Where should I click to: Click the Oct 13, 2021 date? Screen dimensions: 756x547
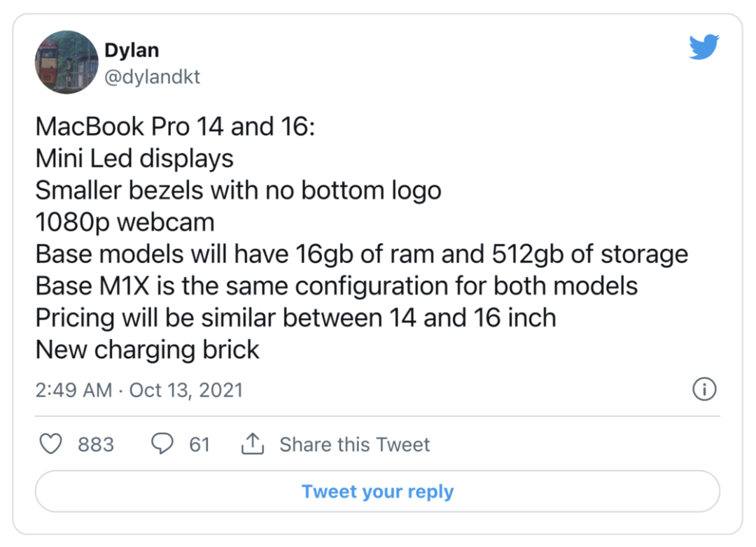tap(186, 390)
